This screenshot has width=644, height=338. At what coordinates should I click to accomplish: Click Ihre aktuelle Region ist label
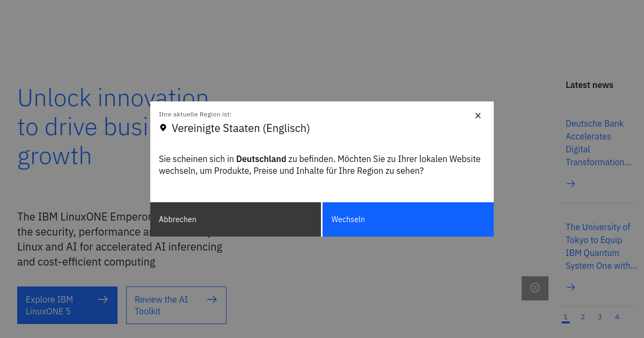click(x=195, y=114)
